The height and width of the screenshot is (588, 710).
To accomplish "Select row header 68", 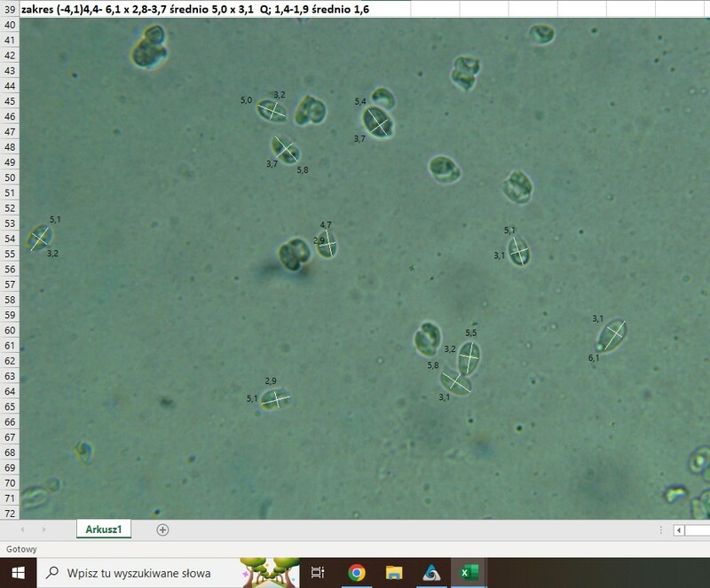I will [10, 452].
